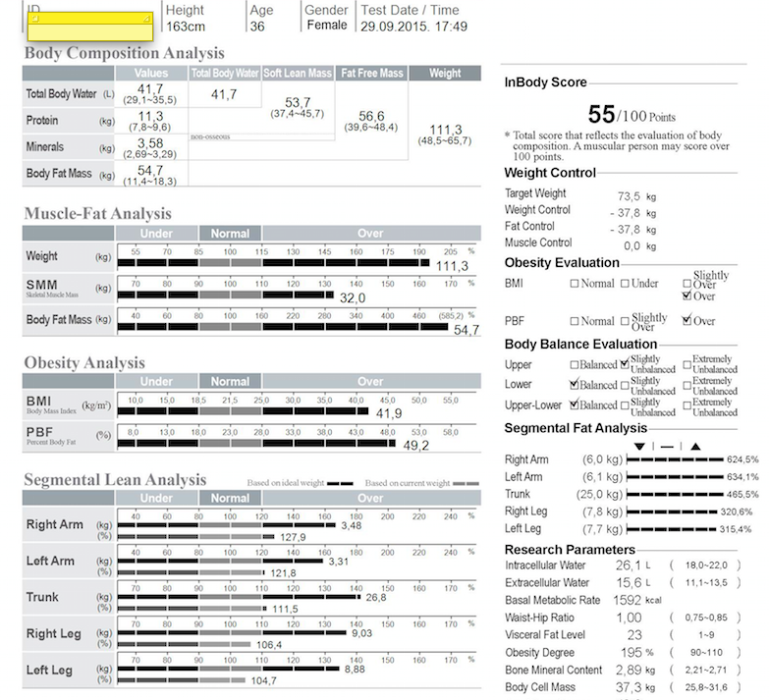Image resolution: width=769 pixels, height=700 pixels.
Task: Click the Obesity Degree value "195"
Action: pos(632,653)
